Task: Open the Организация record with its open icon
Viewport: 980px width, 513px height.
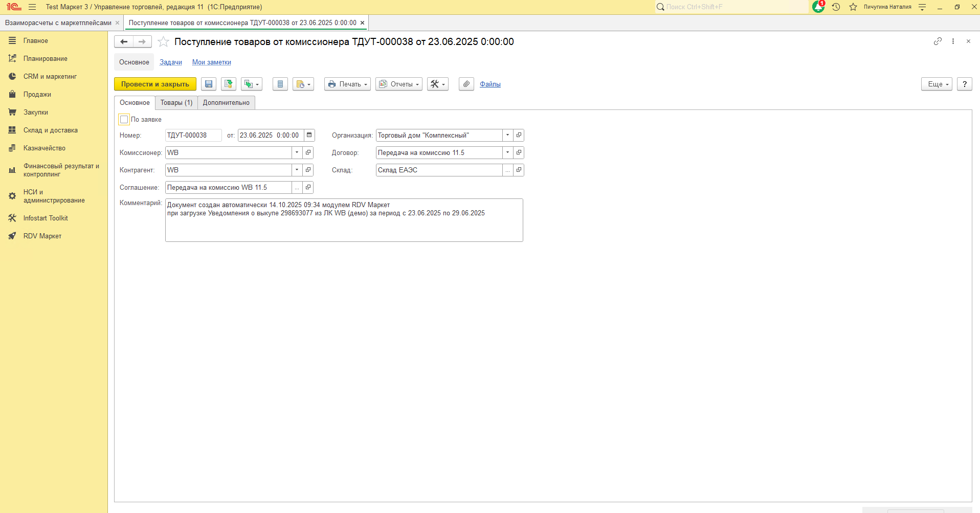Action: [519, 136]
